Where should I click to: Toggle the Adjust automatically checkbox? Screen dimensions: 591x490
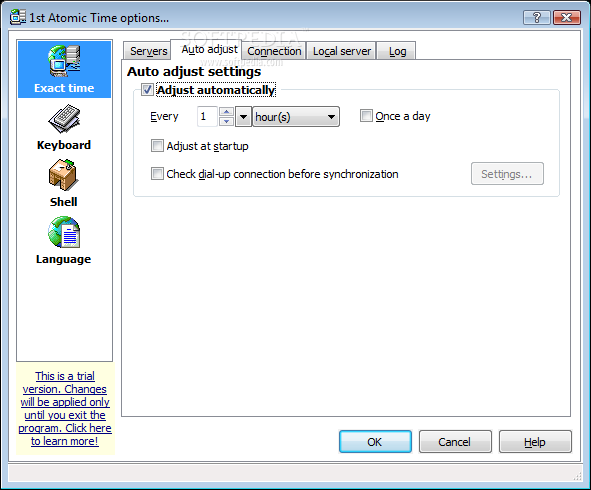[x=147, y=90]
